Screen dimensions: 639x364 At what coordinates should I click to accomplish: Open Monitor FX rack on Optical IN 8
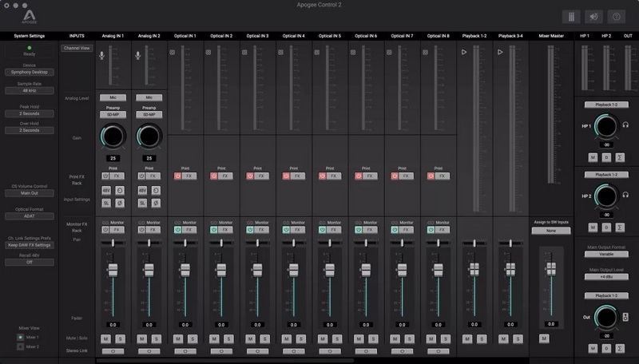click(x=443, y=230)
